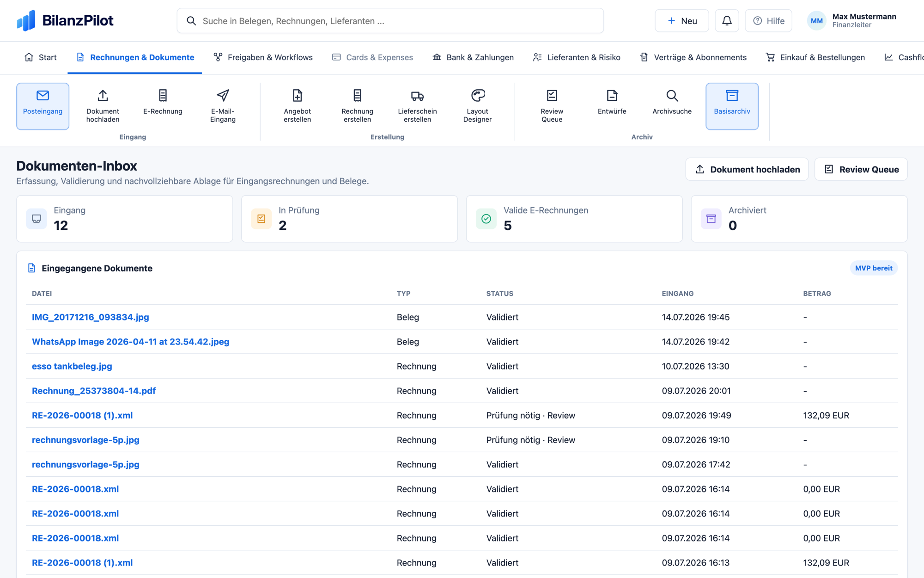Open Einkauf & Bestellungen tab
This screenshot has height=578, width=924.
(815, 57)
